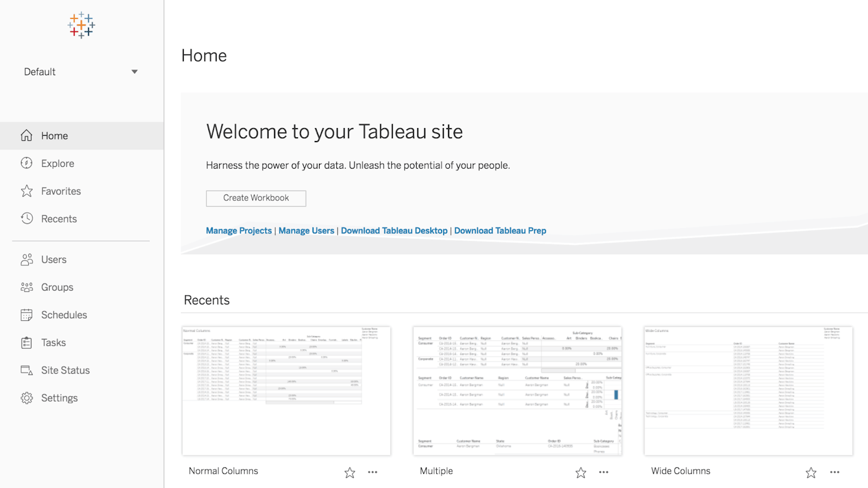Favorite Normal Columns with its star
The image size is (868, 488).
(x=350, y=473)
